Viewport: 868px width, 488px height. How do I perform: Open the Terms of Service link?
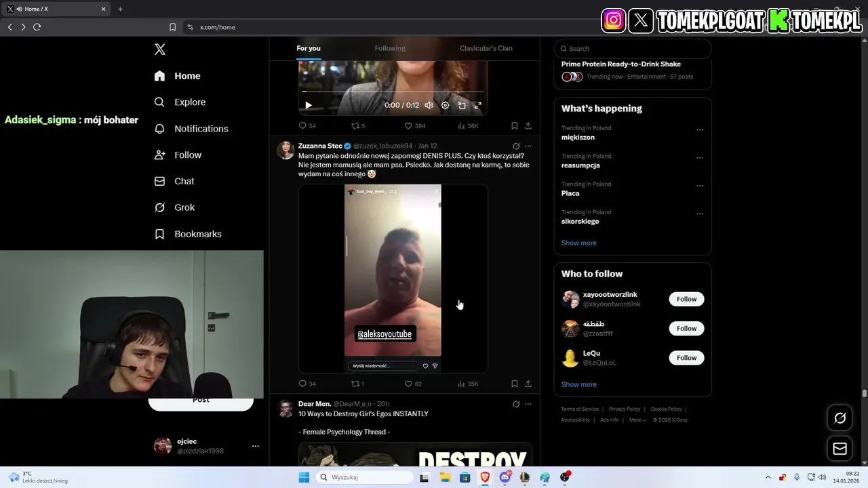tap(580, 409)
